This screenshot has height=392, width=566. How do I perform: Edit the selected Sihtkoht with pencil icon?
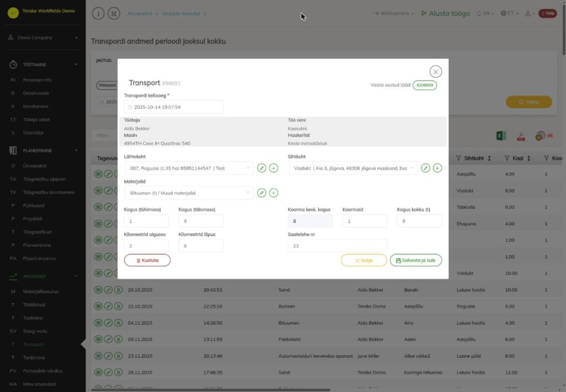click(x=426, y=168)
